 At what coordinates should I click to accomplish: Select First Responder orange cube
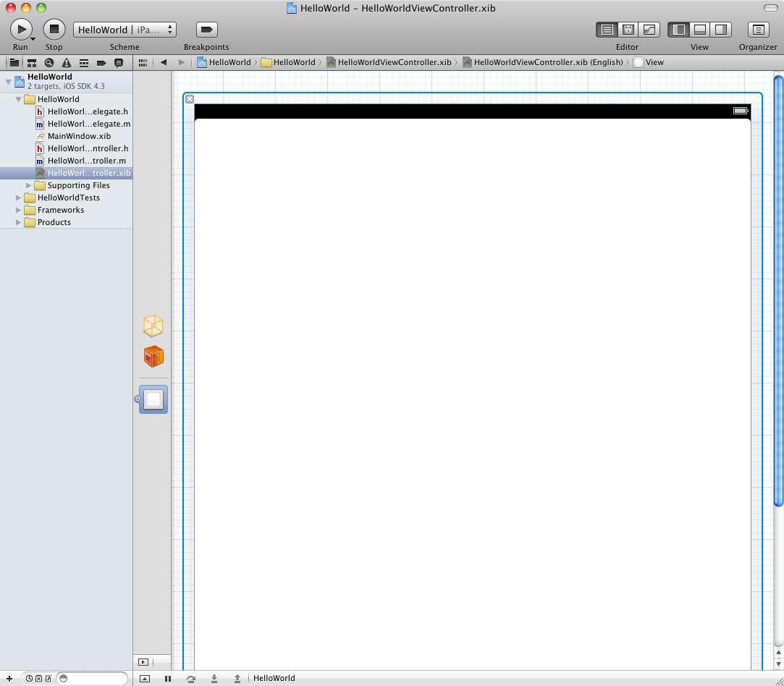pos(153,356)
